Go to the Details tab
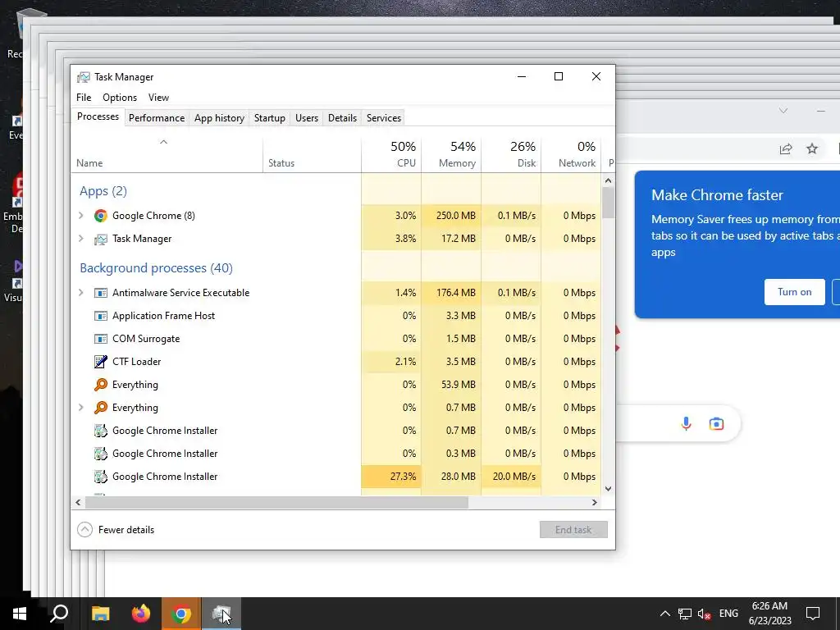The width and height of the screenshot is (840, 630). pos(342,118)
